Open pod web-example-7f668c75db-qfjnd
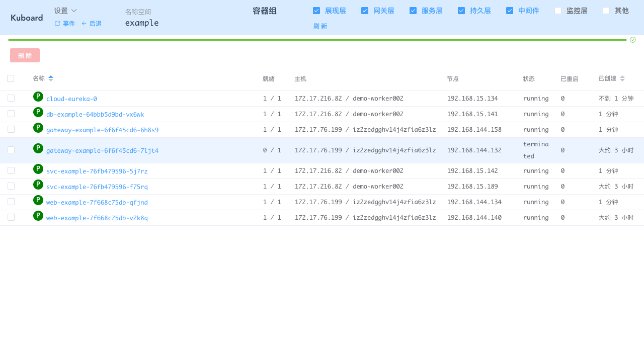Screen dimensions: 644x362 97,203
